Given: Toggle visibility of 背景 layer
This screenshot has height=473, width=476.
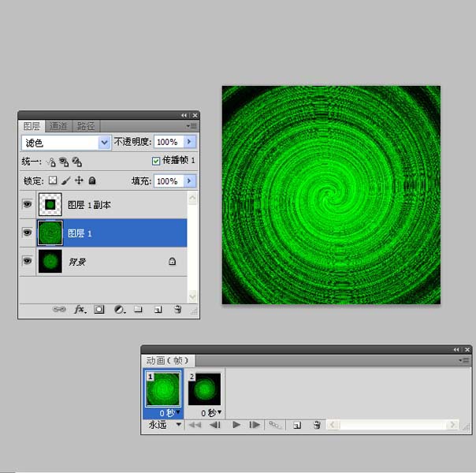Looking at the screenshot, I should pyautogui.click(x=28, y=261).
